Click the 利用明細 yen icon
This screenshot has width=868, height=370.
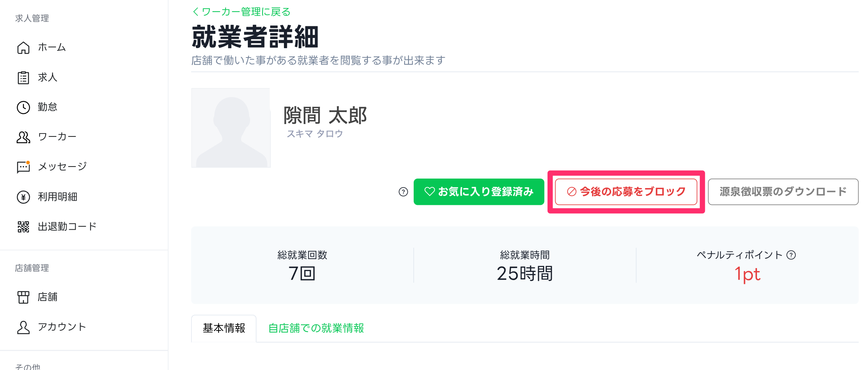tap(23, 197)
